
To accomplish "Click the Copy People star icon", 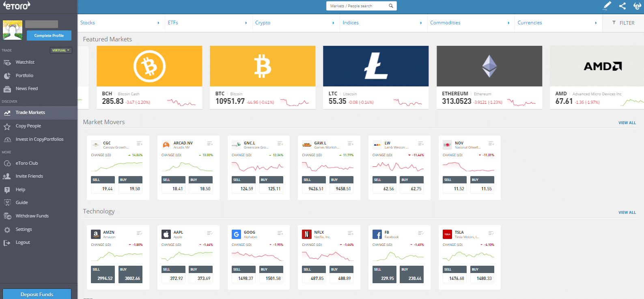I will coord(7,127).
